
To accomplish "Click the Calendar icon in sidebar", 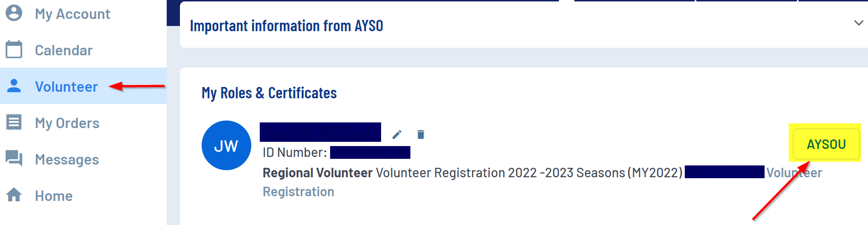I will point(14,49).
